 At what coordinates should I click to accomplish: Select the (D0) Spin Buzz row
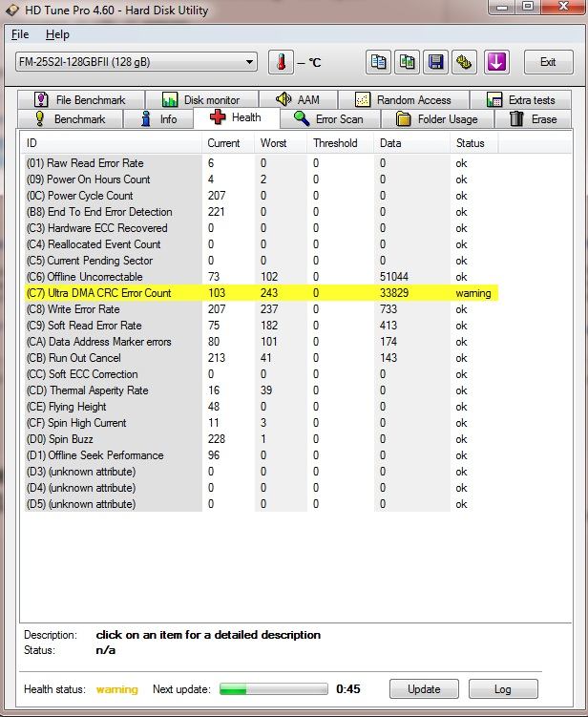(262, 439)
